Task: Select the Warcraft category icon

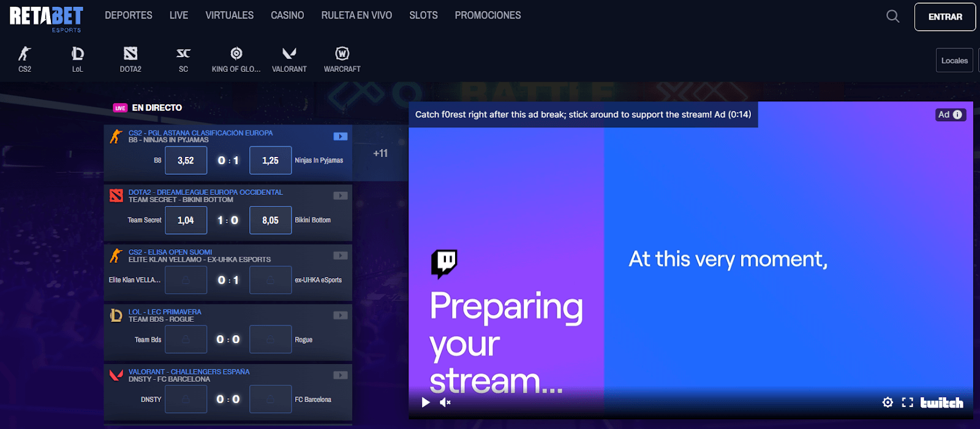Action: pos(342,59)
